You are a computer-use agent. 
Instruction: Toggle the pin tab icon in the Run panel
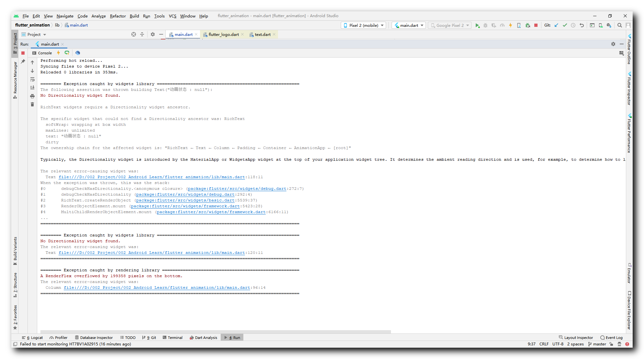pyautogui.click(x=23, y=61)
